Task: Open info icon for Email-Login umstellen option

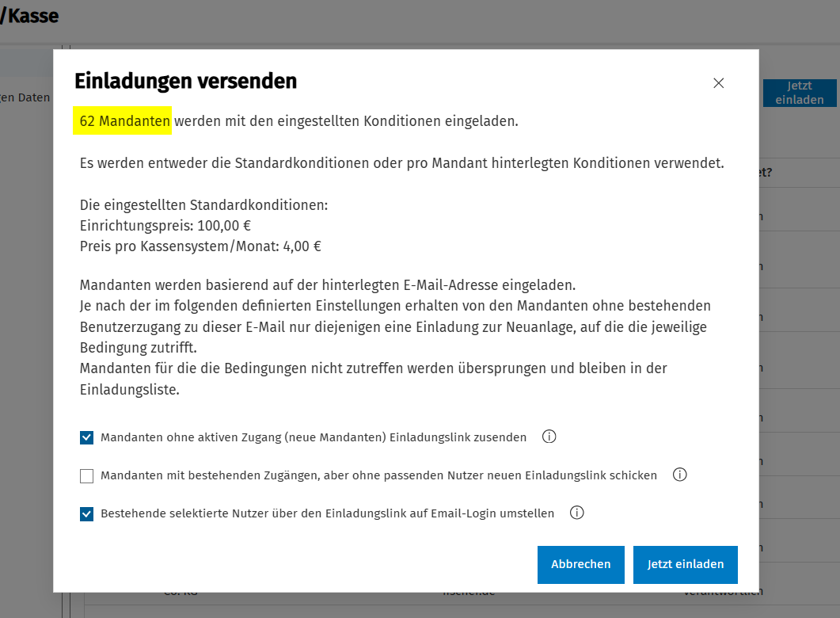Action: point(577,513)
